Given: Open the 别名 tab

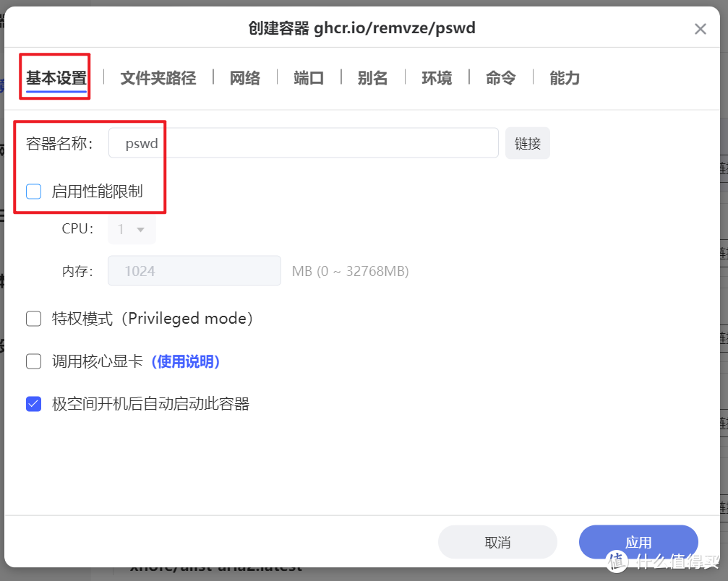Looking at the screenshot, I should [x=372, y=78].
